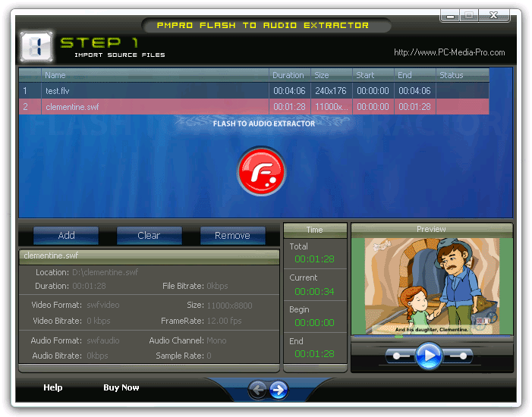Viewport: 532px width, 417px height.
Task: Click the Duration column header
Action: pyautogui.click(x=290, y=75)
